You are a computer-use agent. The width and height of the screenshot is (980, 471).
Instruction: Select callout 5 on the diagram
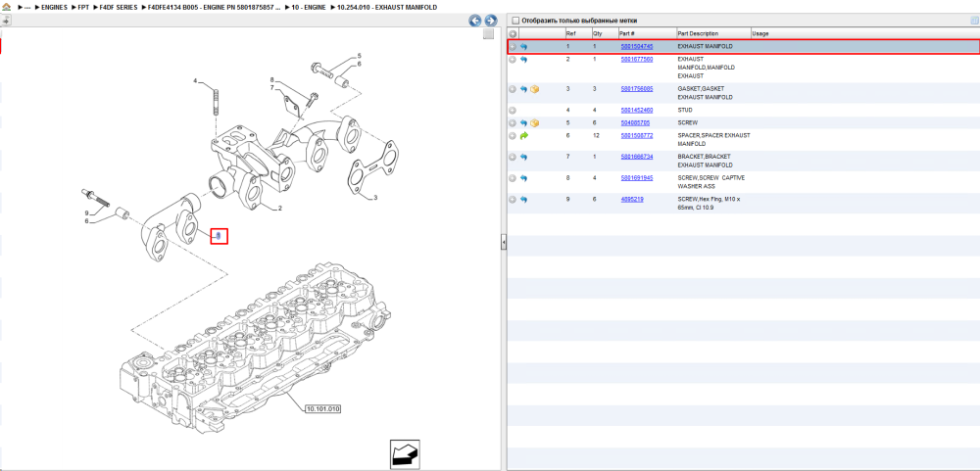(360, 56)
